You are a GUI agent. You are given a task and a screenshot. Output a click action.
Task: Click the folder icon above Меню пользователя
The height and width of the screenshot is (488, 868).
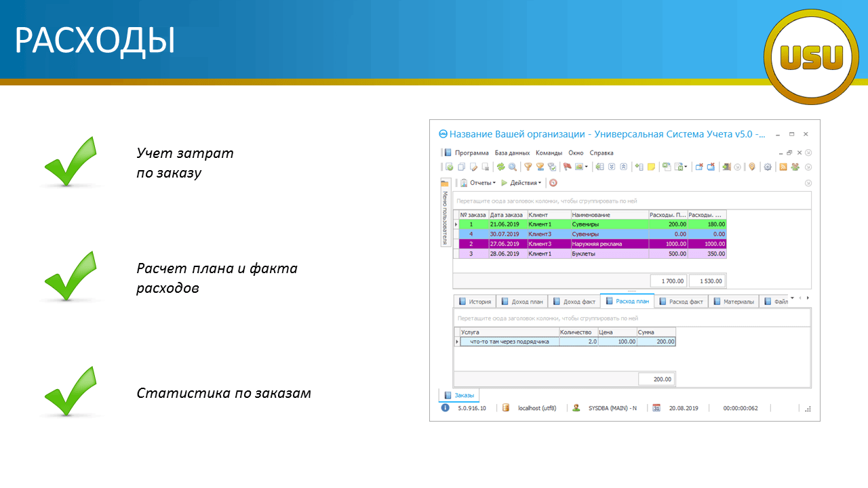(446, 183)
